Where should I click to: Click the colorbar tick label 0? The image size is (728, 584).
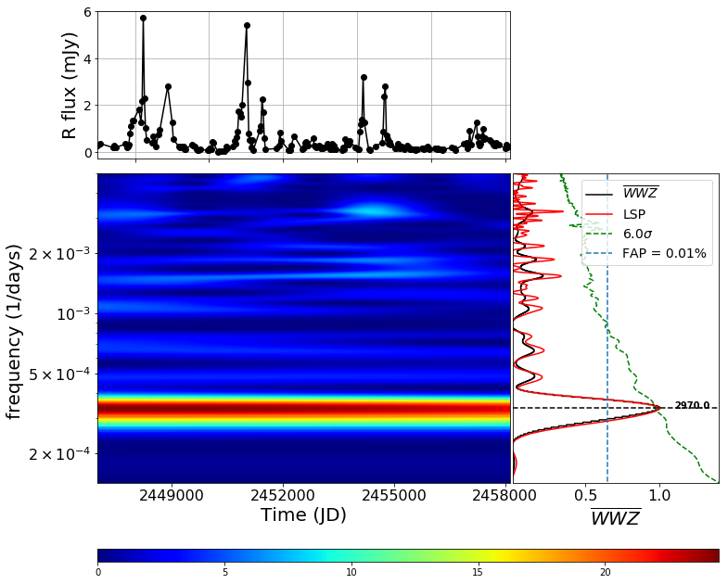click(x=98, y=572)
